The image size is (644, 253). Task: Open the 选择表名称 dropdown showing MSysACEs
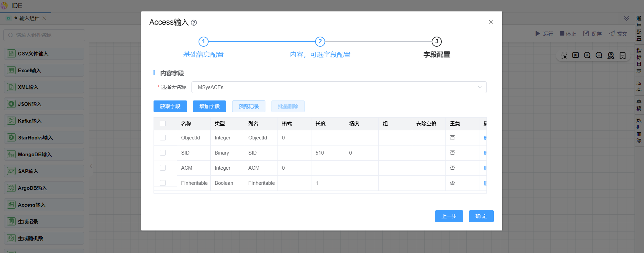(339, 87)
